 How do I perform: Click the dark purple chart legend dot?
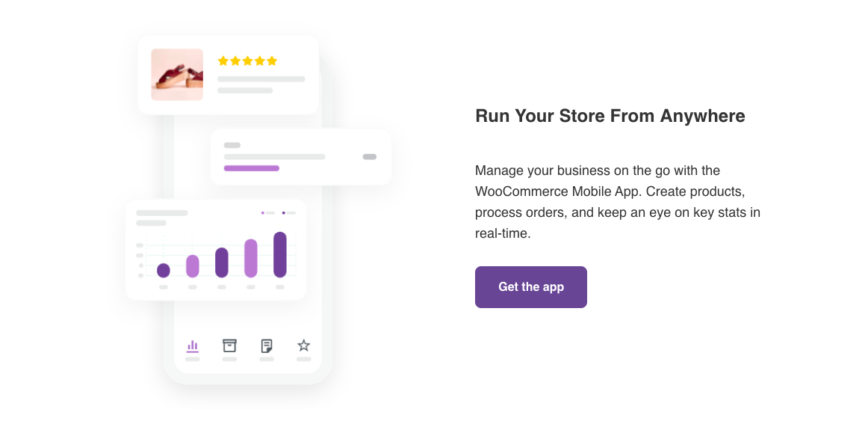[x=284, y=213]
